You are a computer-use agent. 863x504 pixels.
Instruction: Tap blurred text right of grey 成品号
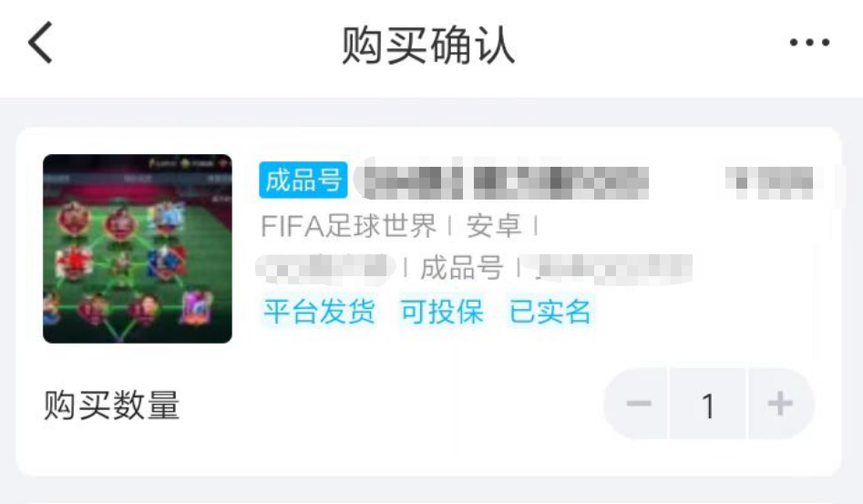coord(610,269)
